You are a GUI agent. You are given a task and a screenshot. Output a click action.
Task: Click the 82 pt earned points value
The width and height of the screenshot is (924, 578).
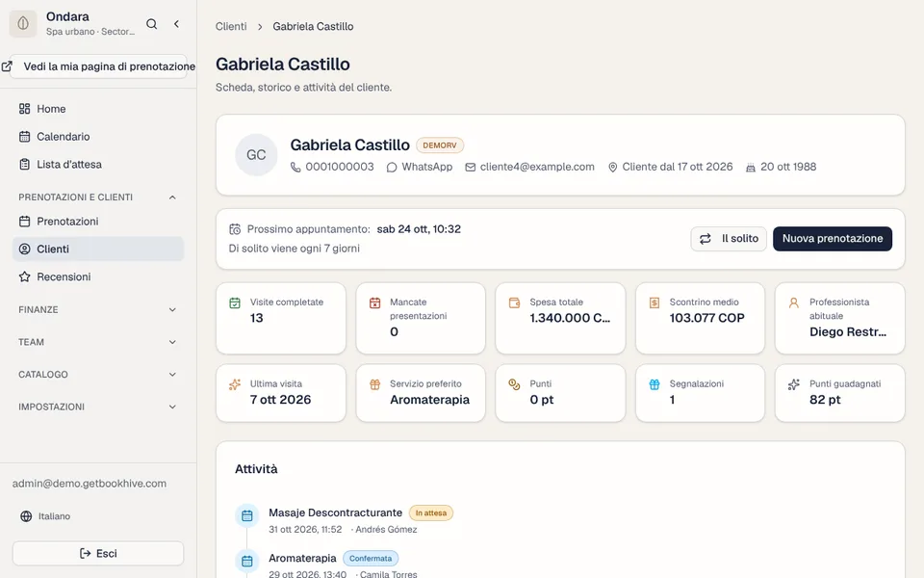[825, 399]
